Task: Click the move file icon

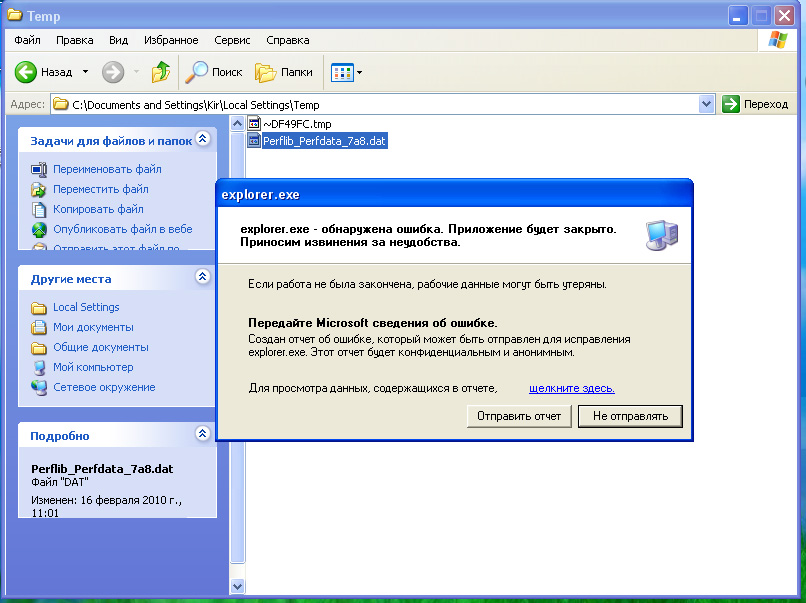Action: 39,190
